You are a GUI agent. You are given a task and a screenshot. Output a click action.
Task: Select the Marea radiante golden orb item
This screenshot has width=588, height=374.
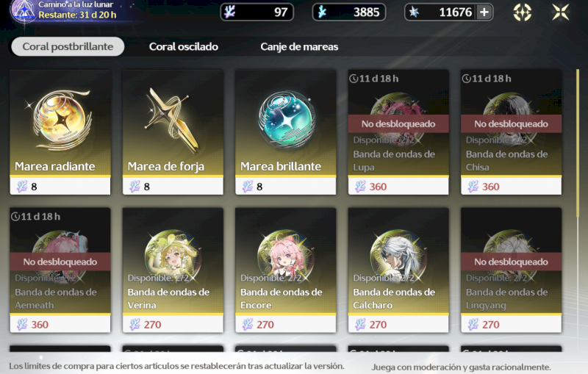point(60,132)
